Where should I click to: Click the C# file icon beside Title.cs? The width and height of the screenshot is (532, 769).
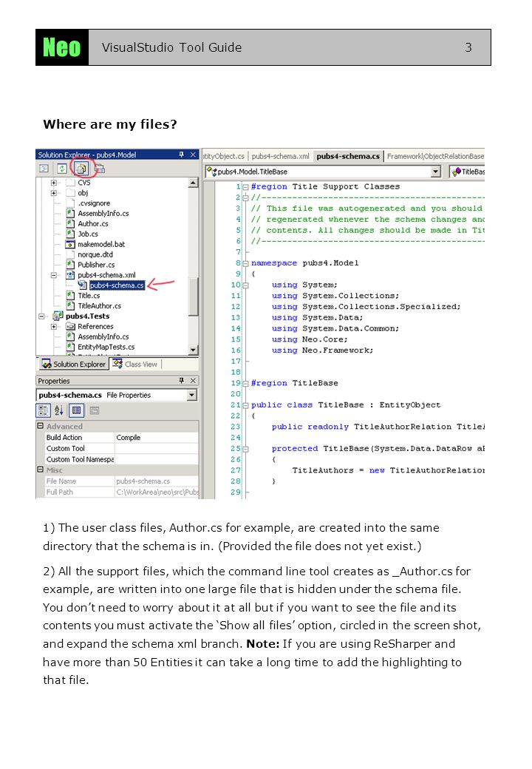(70, 296)
